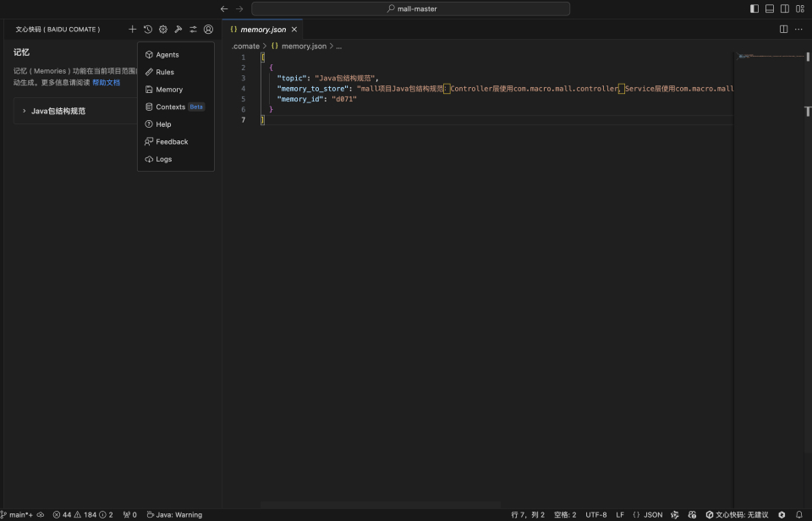Click Java: Warning status item
This screenshot has height=521, width=812.
coord(174,514)
